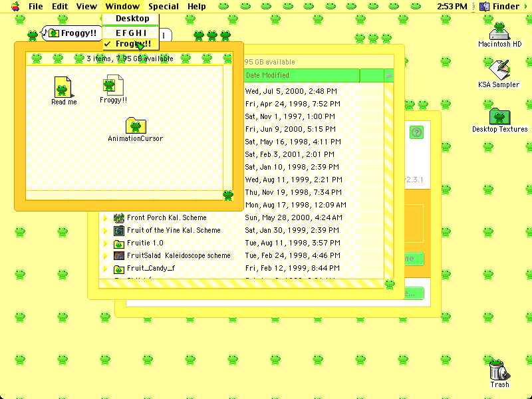Click date Sat, Nov 1, 1997, 1:00 PM
Viewport: 532px width, 399px height.
point(290,116)
